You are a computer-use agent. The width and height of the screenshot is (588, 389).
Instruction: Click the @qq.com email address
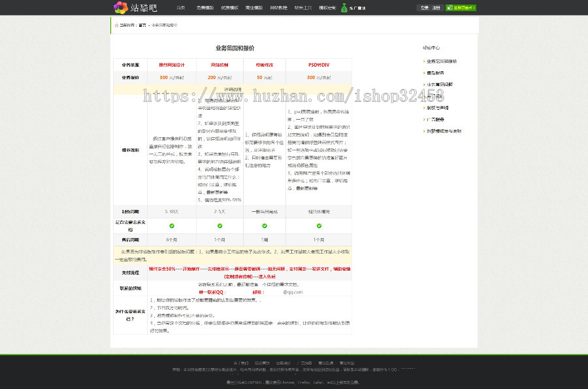293,292
